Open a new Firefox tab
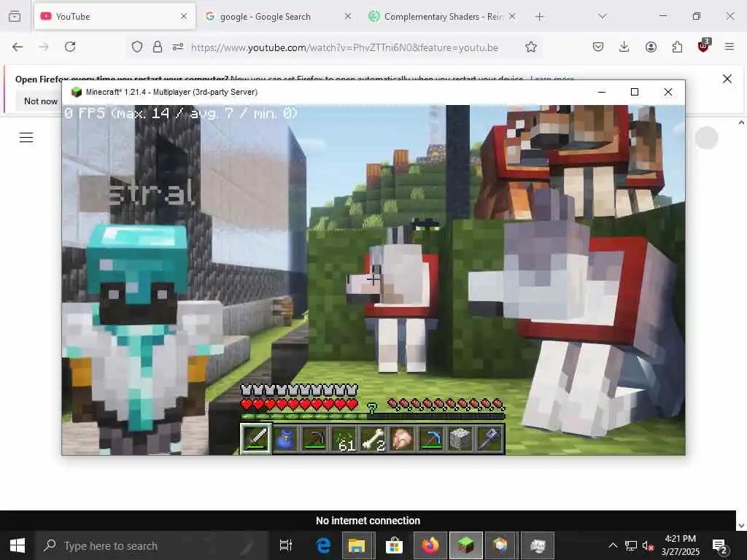 click(539, 17)
